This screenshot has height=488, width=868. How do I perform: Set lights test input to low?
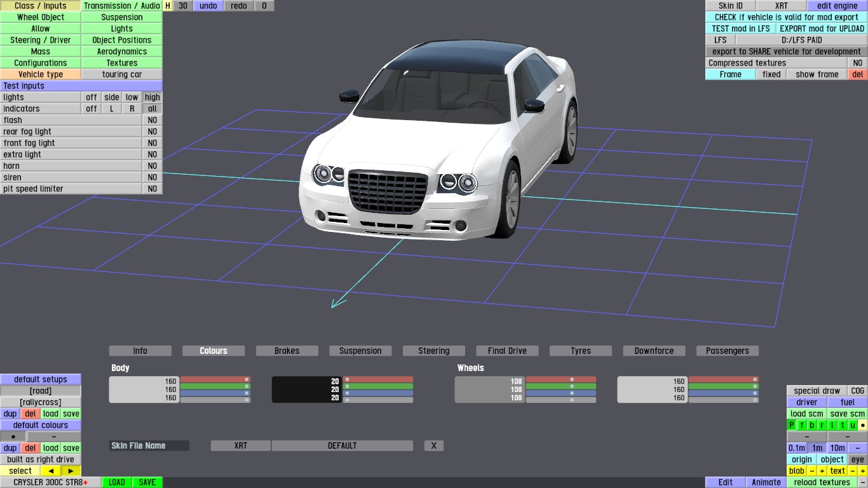(x=132, y=97)
